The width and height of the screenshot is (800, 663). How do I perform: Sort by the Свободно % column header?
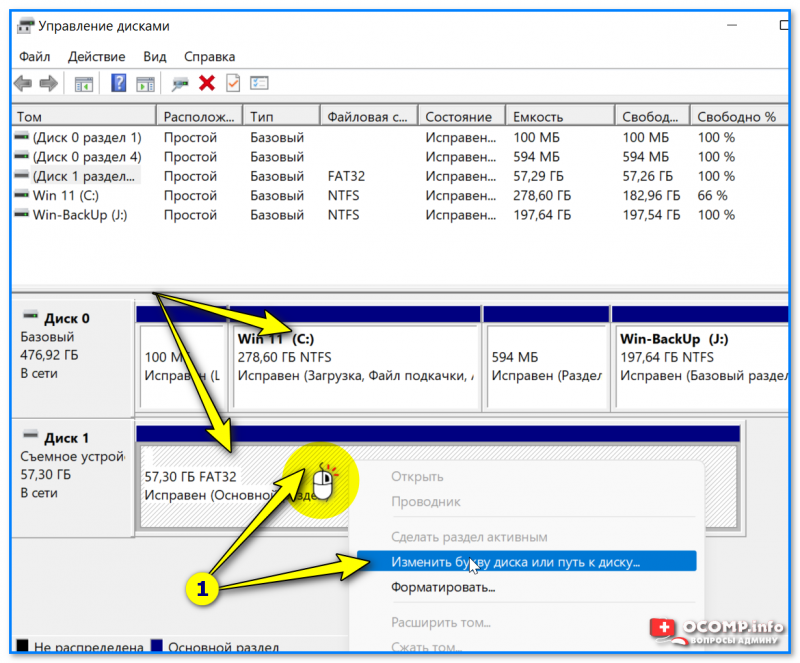click(739, 116)
